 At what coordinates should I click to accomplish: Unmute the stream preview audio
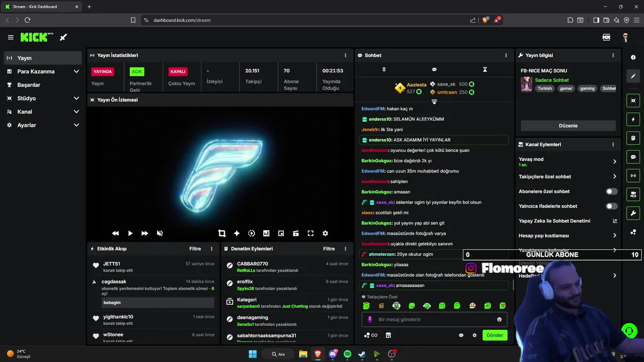159,233
